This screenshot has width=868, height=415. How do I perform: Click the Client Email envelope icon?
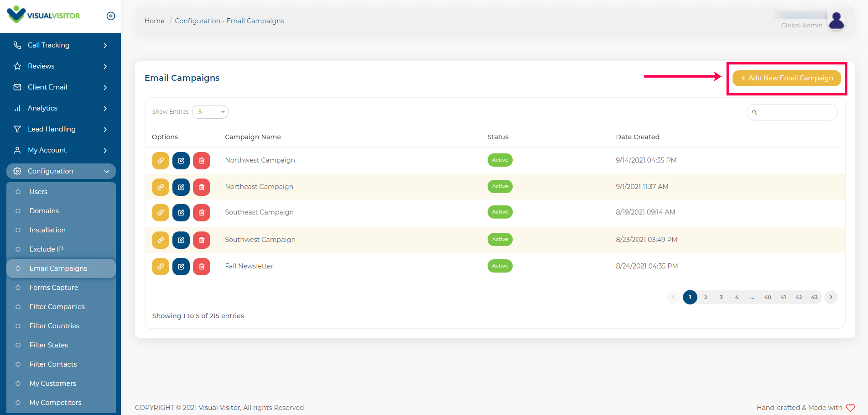pyautogui.click(x=17, y=87)
